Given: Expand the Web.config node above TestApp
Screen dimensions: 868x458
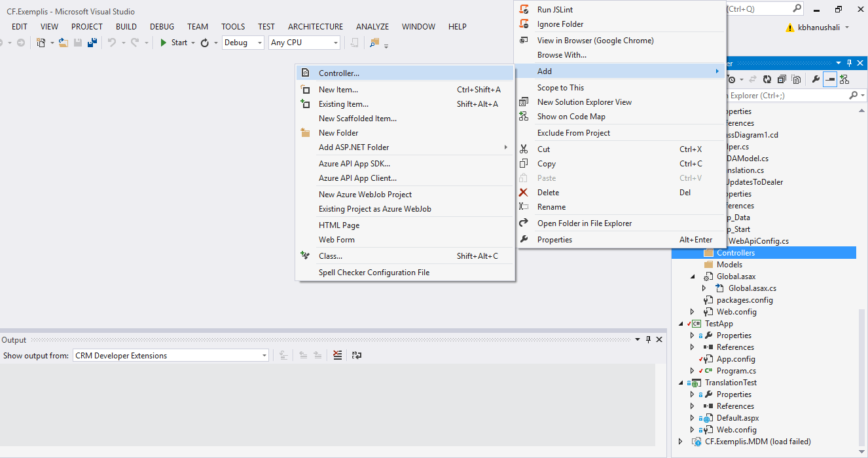Looking at the screenshot, I should (693, 312).
